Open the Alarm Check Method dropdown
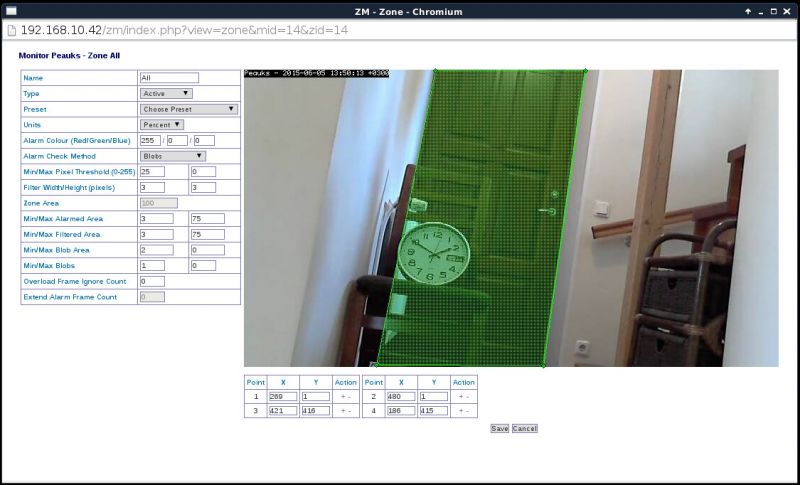 pos(172,156)
